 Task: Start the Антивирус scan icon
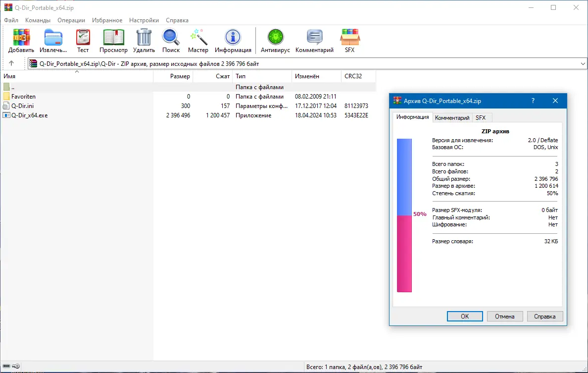(x=275, y=37)
